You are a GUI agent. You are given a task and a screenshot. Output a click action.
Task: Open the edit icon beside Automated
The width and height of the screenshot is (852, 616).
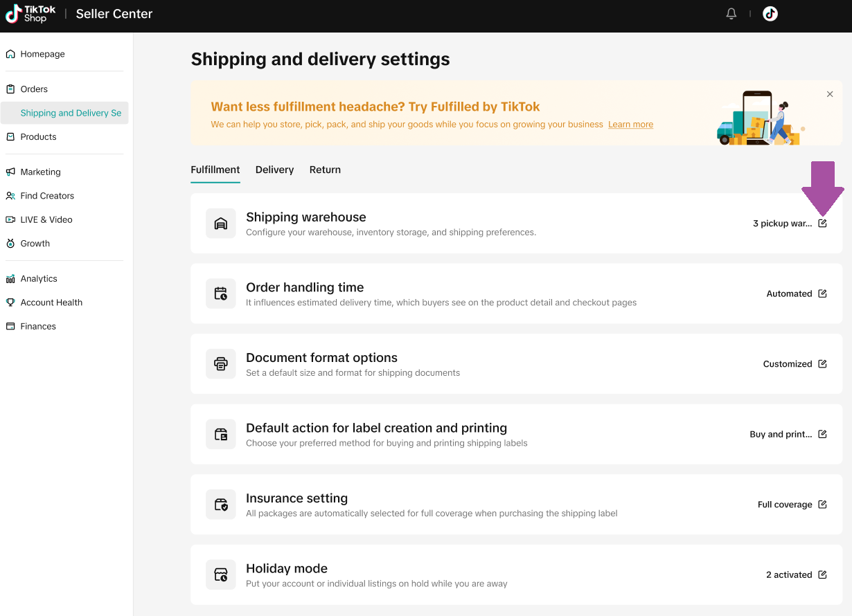pyautogui.click(x=822, y=293)
